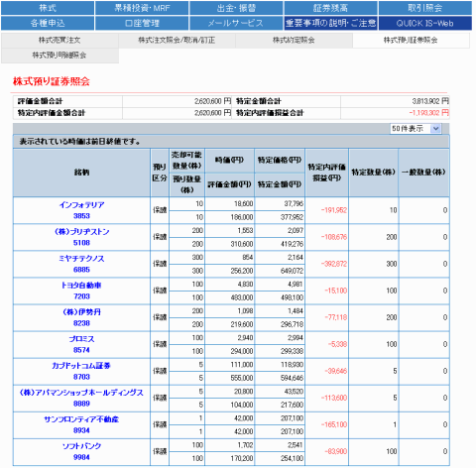This screenshot has height=468, width=476.
Task: Open サンフロンティア不動産 stock link
Action: coord(81,419)
